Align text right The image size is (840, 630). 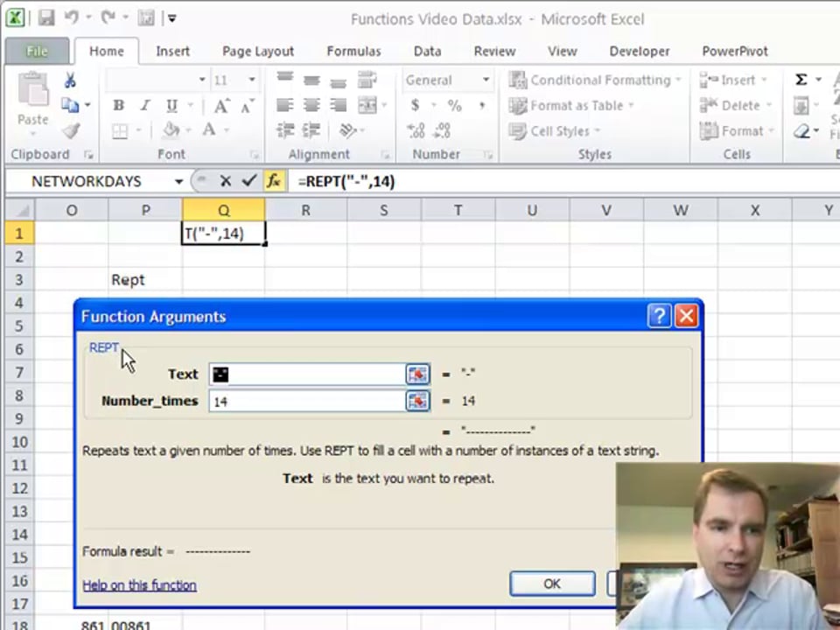338,105
